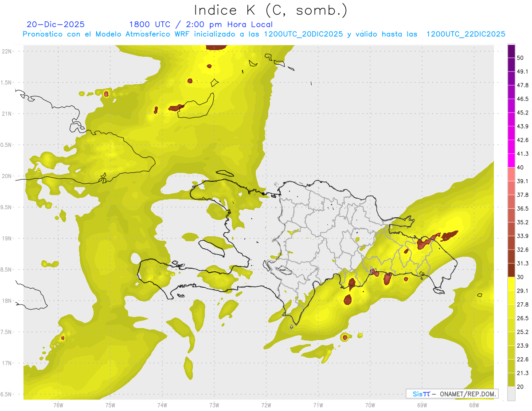
Task: Click legend value '27.8'
Action: click(523, 305)
